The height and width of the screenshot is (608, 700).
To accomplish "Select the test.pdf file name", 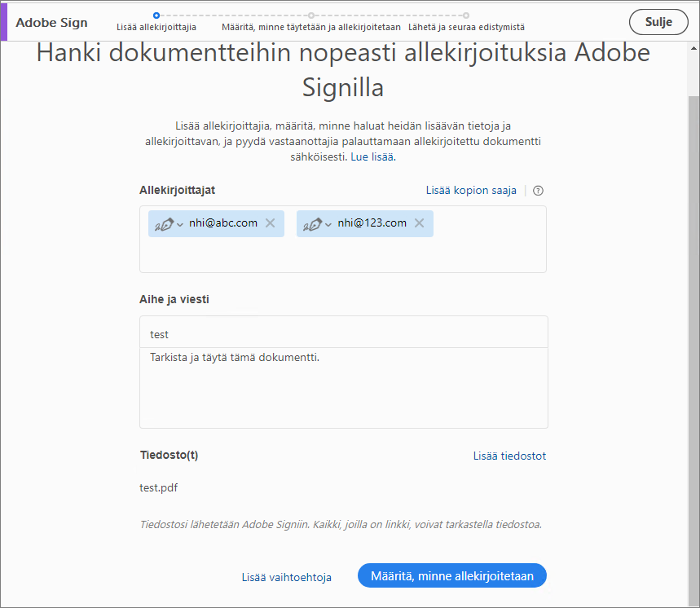I will click(x=159, y=487).
